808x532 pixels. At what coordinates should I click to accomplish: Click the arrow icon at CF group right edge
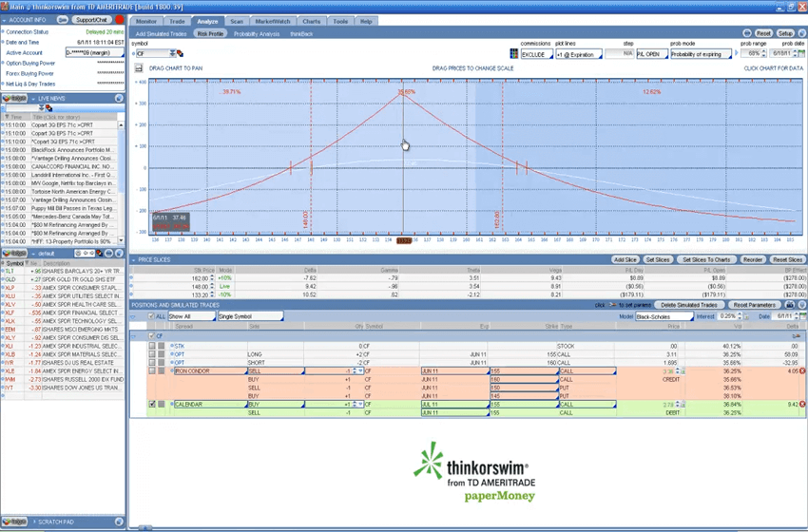(797, 335)
